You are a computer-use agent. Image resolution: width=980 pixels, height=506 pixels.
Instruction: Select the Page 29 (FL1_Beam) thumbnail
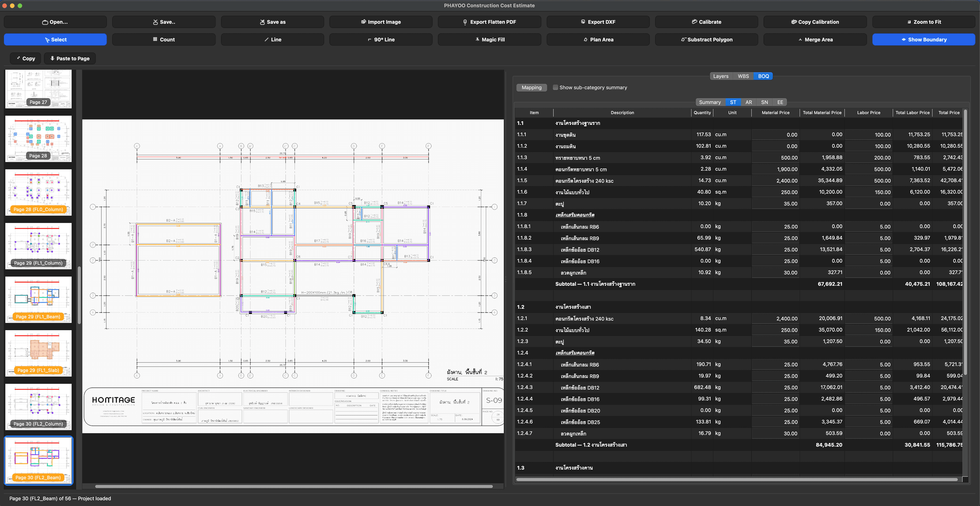38,300
